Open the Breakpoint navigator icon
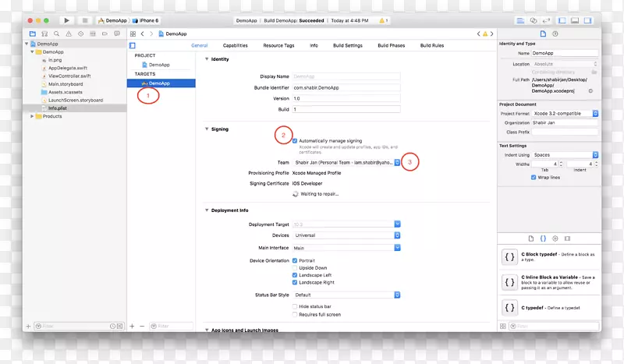Image resolution: width=624 pixels, height=364 pixels. pos(105,34)
